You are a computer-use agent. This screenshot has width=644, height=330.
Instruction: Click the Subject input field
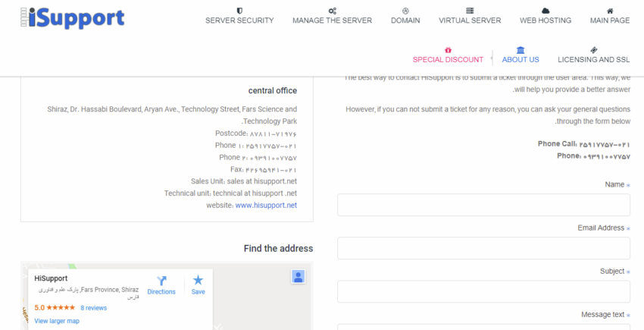click(x=483, y=292)
